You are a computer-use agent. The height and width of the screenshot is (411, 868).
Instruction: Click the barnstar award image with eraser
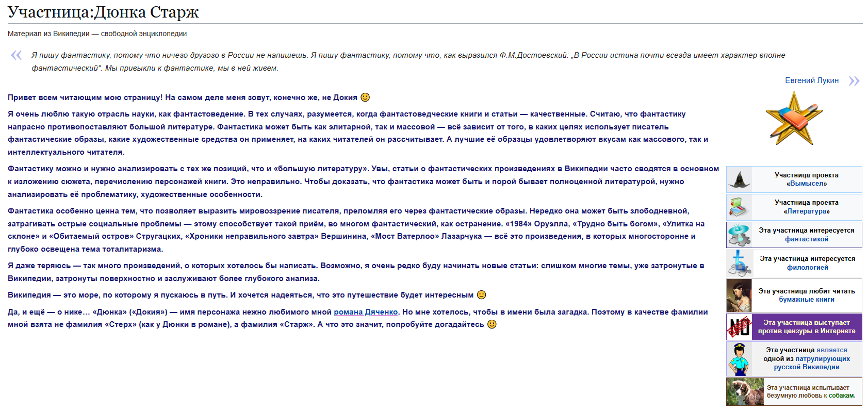(x=794, y=119)
